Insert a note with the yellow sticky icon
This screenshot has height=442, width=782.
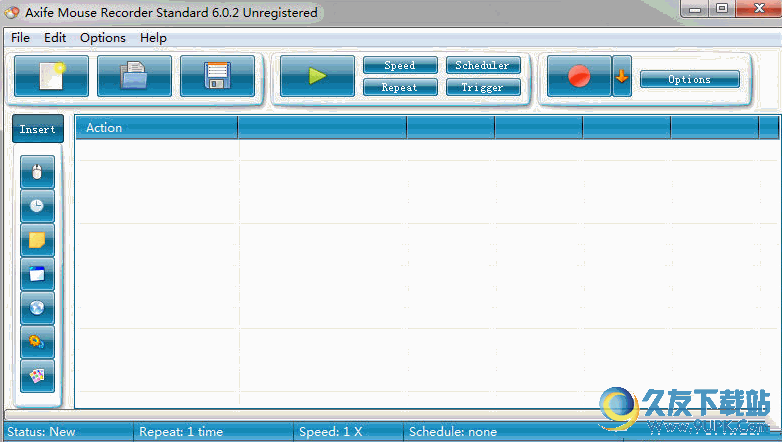click(x=37, y=240)
